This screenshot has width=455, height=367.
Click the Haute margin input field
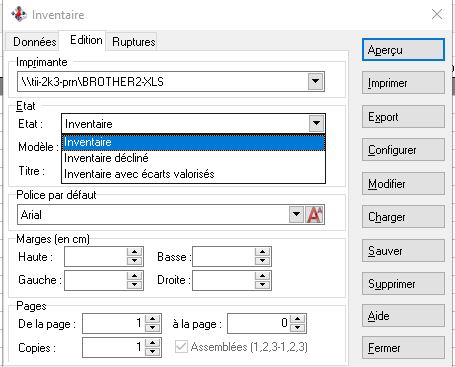[96, 257]
